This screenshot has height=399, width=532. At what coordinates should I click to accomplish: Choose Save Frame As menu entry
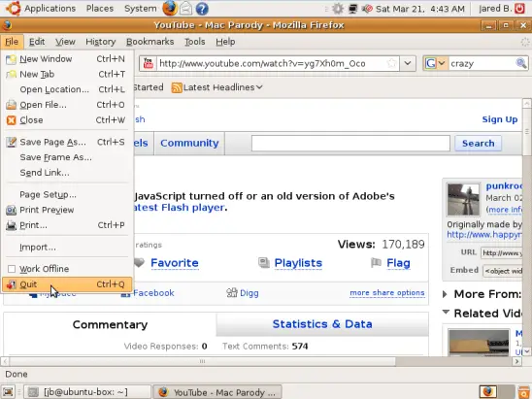pos(67,157)
